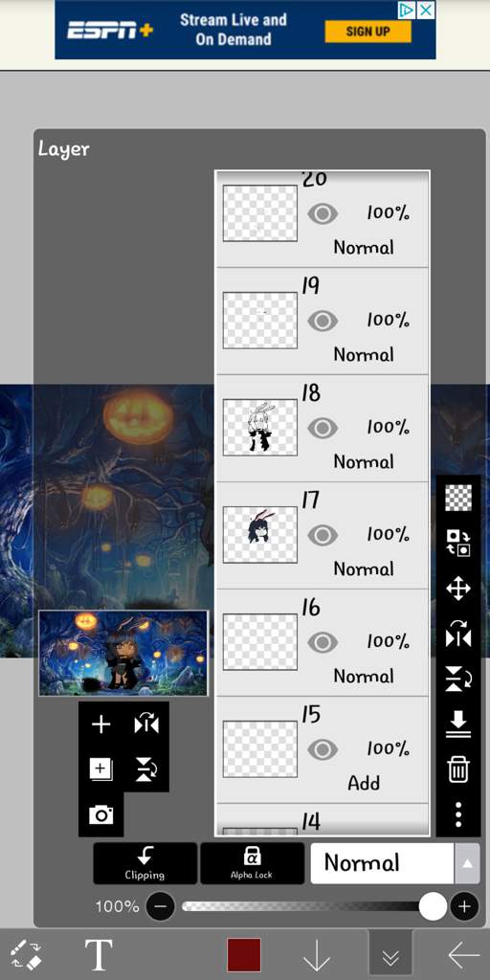
Task: Select the Move/Transform layer tool
Action: pos(458,589)
